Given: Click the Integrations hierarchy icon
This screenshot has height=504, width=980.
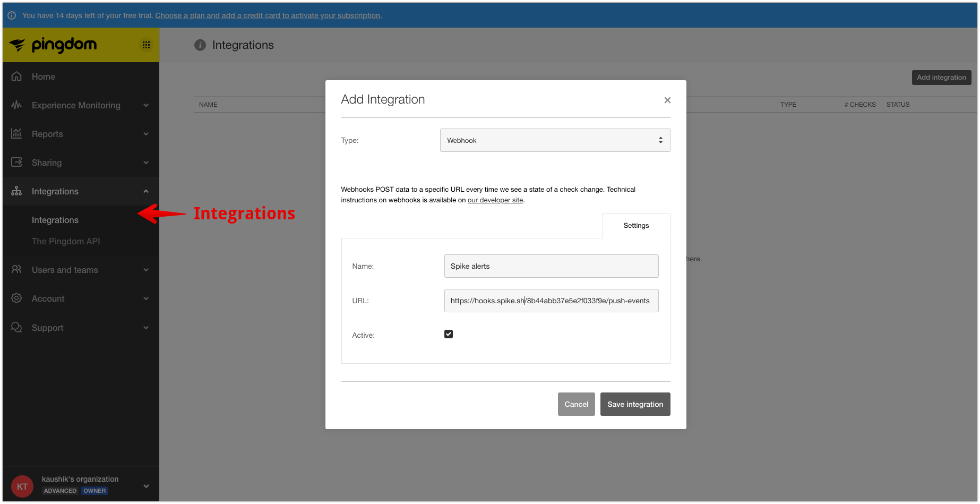Looking at the screenshot, I should click(16, 191).
